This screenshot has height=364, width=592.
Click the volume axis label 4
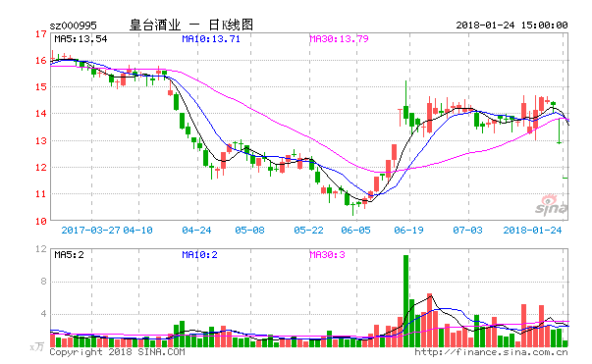click(x=44, y=314)
